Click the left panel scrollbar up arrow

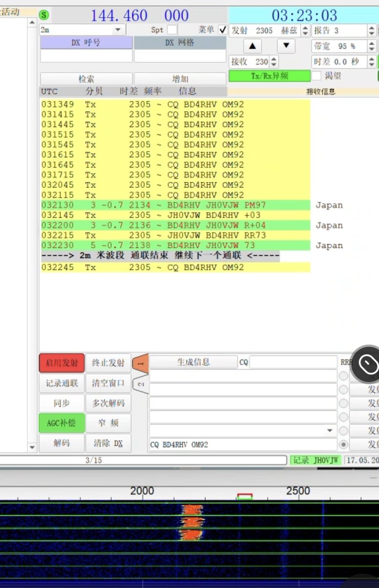click(32, 23)
